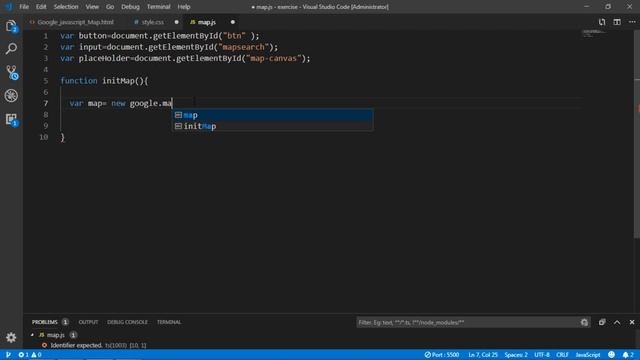
Task: Open the Selection menu
Action: (66, 7)
